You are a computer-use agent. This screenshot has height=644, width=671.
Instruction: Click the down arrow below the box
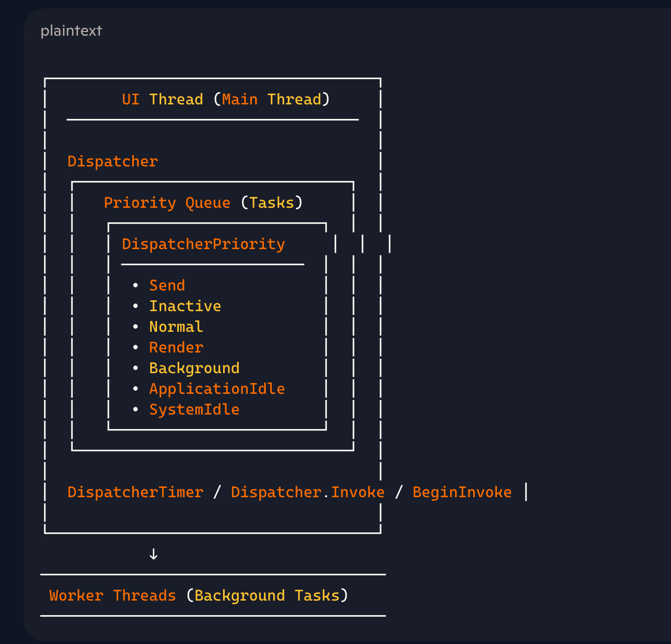(x=153, y=554)
